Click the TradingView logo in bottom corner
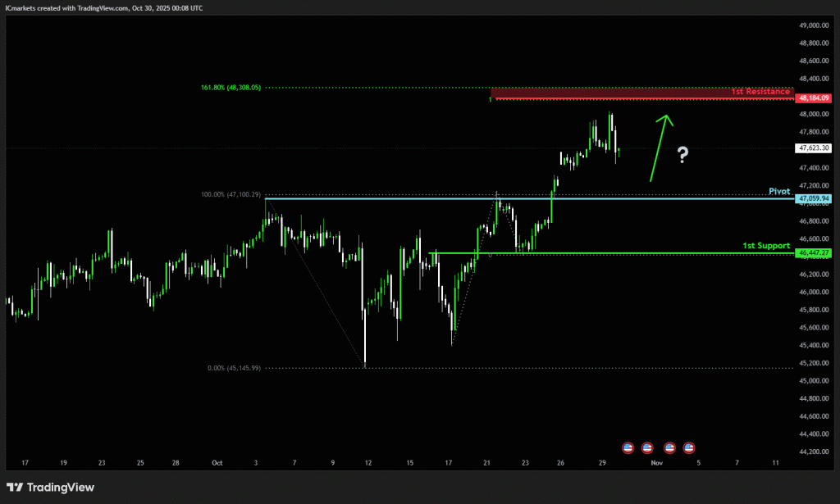 pyautogui.click(x=51, y=488)
